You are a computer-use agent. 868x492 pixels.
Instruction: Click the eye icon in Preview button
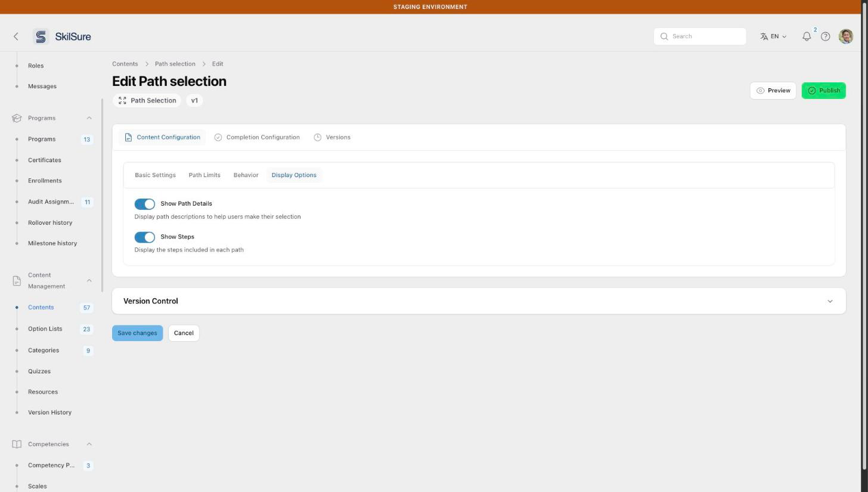[x=760, y=91]
